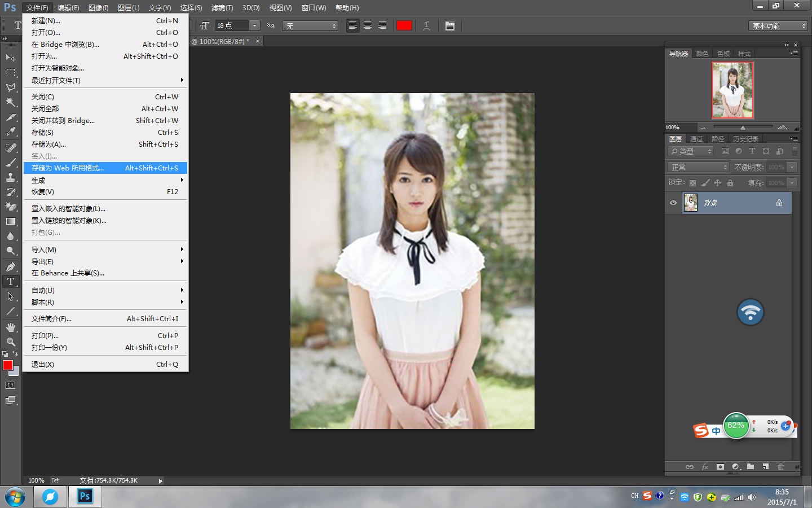Image resolution: width=812 pixels, height=508 pixels.
Task: Expand the 不透明度 opacity dropdown arrow
Action: click(x=792, y=167)
